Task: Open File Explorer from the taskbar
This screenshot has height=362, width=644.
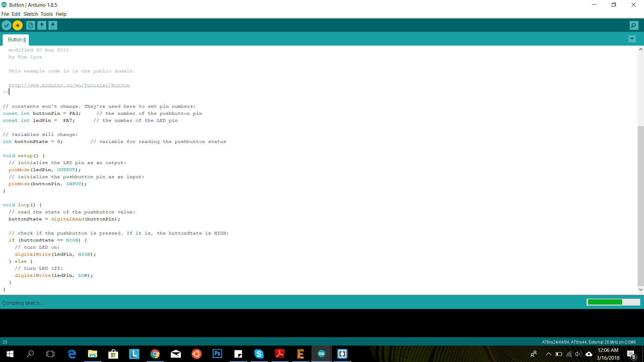Action: pyautogui.click(x=93, y=354)
